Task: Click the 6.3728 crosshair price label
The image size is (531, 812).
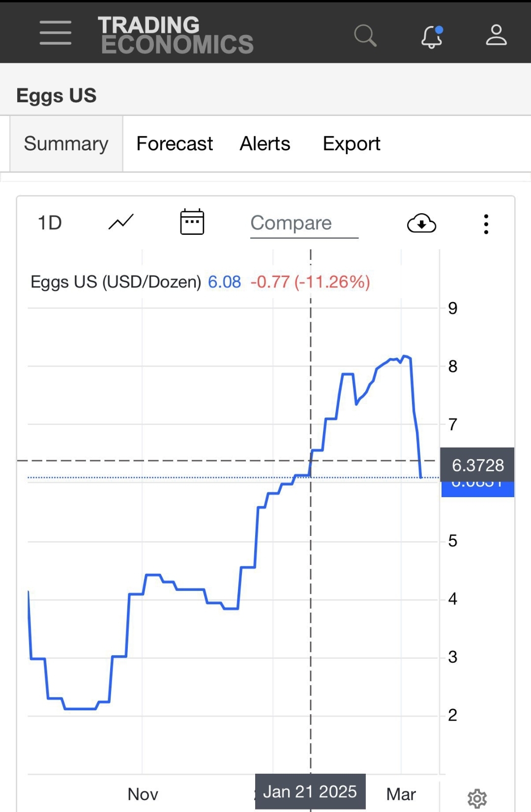Action: [x=477, y=465]
